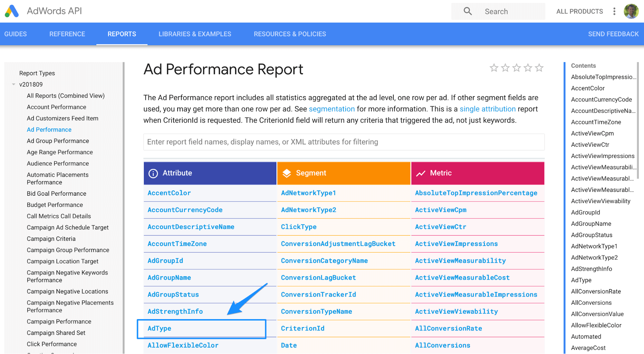Jump to AdGroupId in Contents

[x=585, y=212]
